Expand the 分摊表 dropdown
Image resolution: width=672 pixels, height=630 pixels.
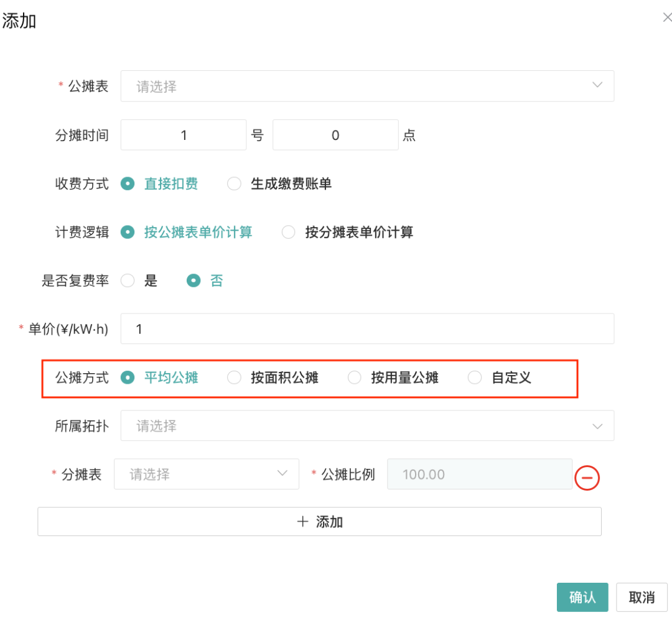207,474
